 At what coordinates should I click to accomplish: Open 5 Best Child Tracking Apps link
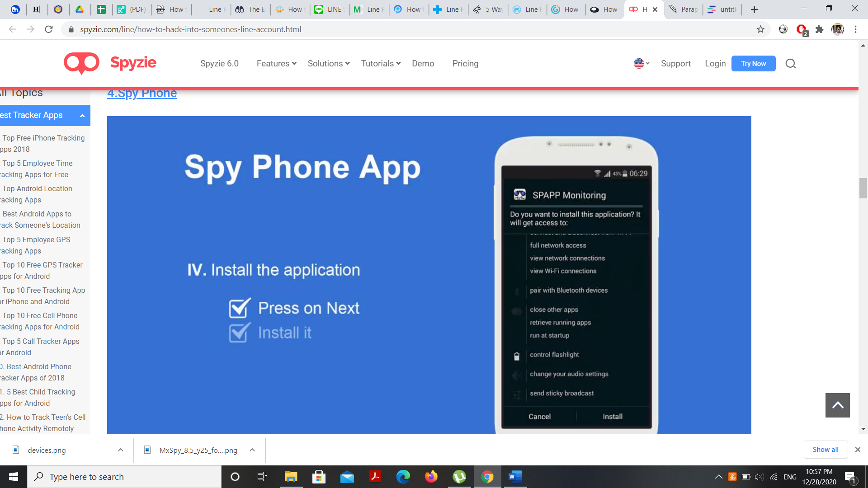click(x=38, y=398)
